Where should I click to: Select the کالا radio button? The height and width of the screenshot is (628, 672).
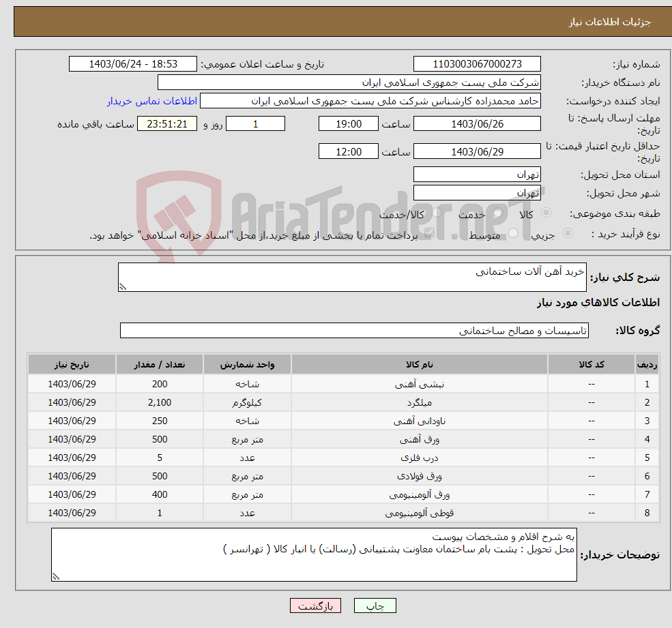coord(546,213)
